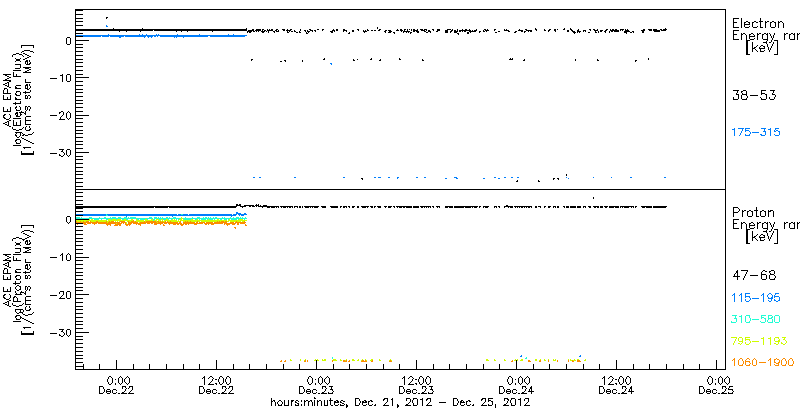Screen dimensions: 800x410
Task: Click the -30 tick on the proton flux axis
Action: [x=62, y=332]
